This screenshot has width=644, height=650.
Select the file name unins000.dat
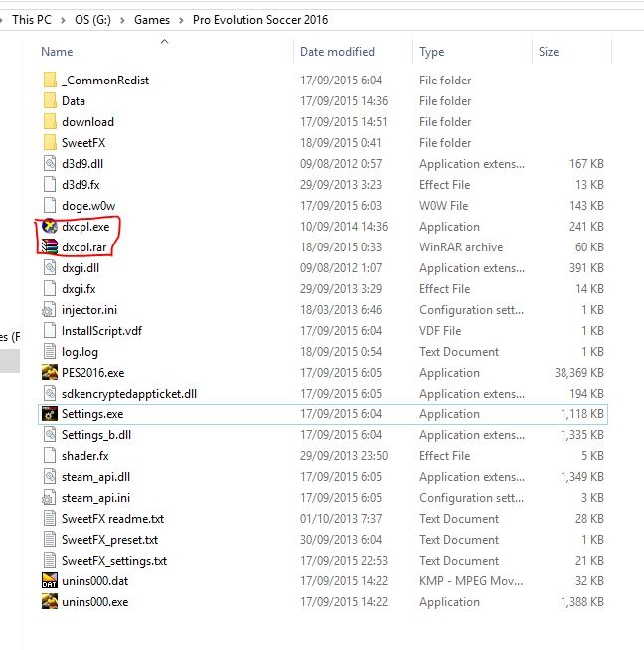tap(94, 581)
